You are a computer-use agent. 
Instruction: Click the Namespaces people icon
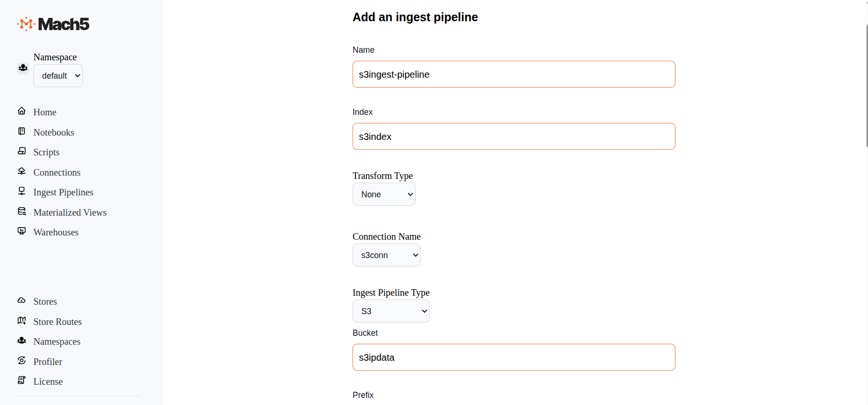pyautogui.click(x=22, y=340)
